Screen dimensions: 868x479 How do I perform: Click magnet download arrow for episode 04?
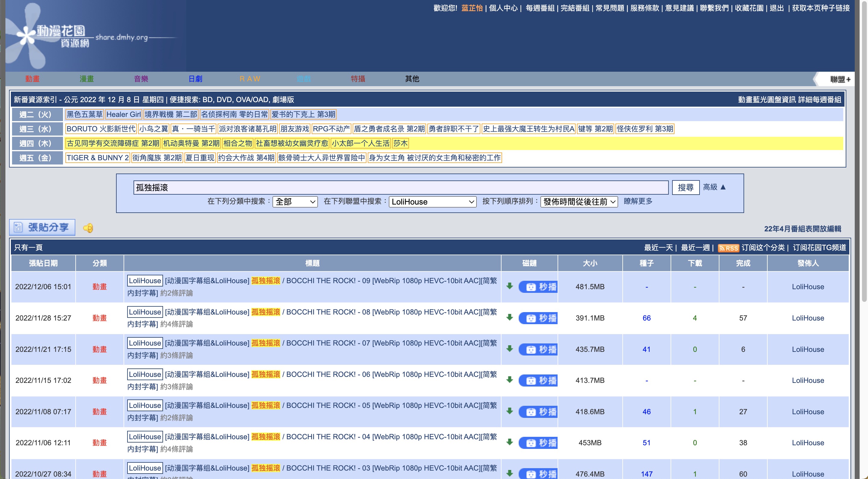tap(509, 442)
